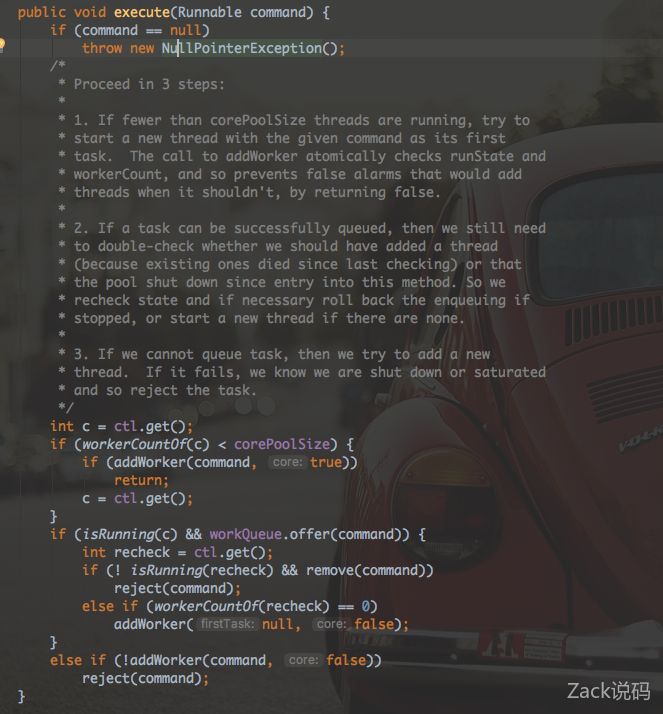Click workerCountOf(recheck) in else if

(241, 606)
